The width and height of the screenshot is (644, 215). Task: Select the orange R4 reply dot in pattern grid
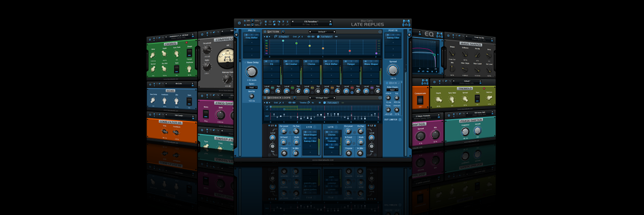[323, 48]
